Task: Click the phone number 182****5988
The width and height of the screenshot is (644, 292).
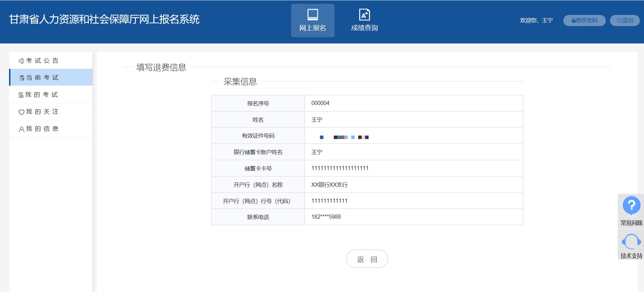Action: click(326, 217)
